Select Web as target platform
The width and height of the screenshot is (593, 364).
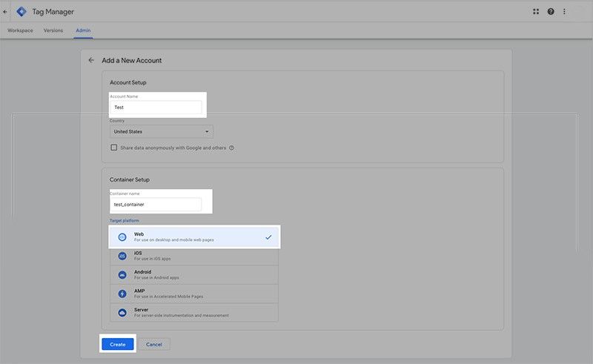194,237
